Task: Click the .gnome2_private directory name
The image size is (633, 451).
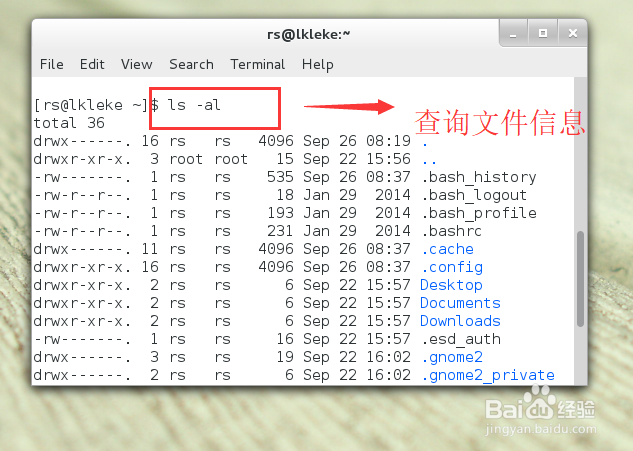Action: 488,375
